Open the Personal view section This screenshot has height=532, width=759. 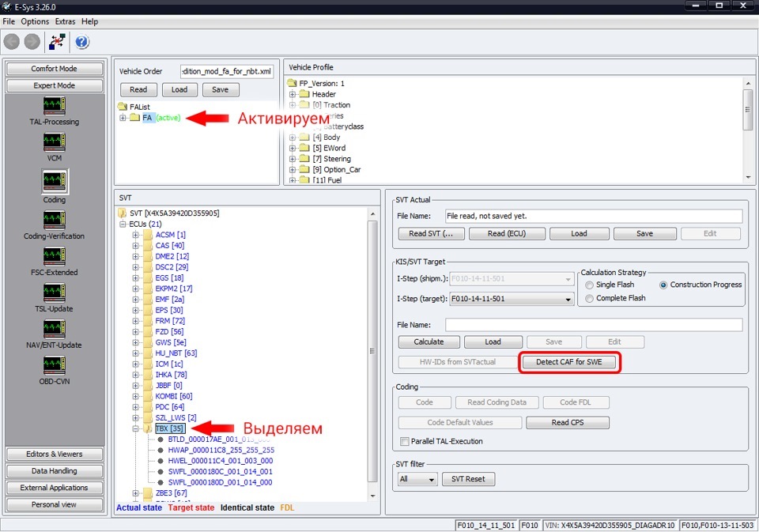[55, 505]
